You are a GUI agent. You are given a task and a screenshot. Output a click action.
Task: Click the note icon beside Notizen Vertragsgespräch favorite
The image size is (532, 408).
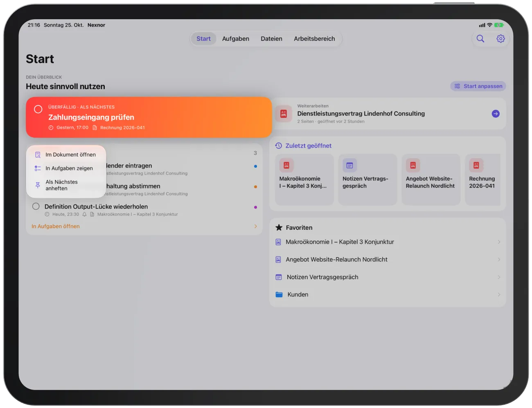pyautogui.click(x=279, y=277)
